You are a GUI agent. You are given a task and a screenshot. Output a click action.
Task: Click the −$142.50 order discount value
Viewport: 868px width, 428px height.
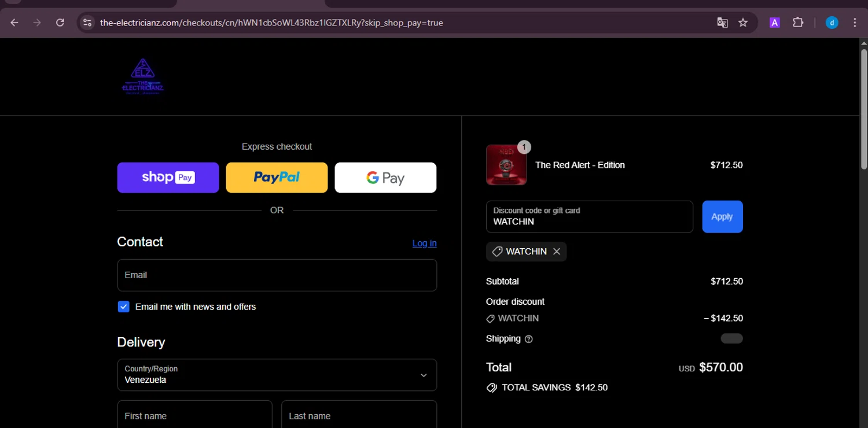(723, 318)
